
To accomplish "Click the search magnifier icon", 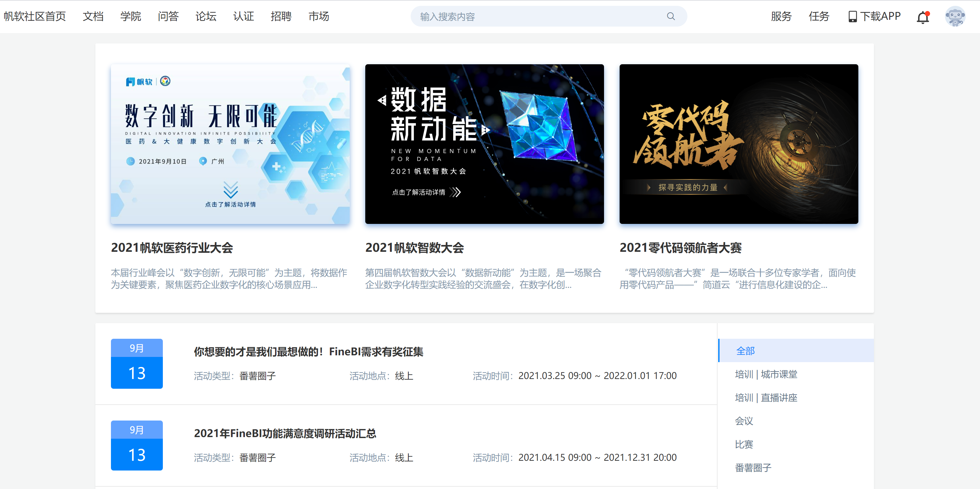I will click(671, 16).
